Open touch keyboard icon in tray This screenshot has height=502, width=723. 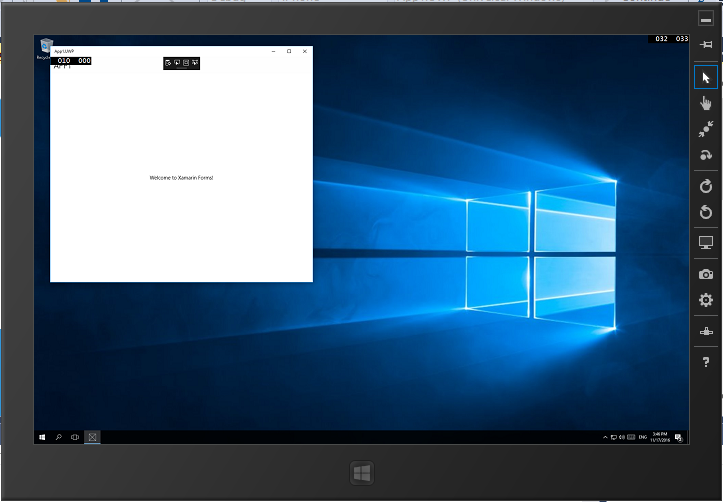(631, 437)
